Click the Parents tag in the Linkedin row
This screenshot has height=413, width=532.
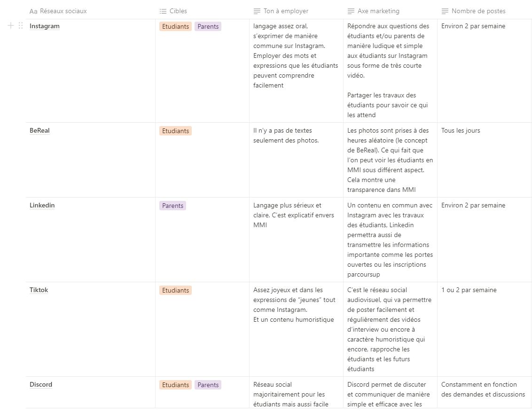[172, 206]
